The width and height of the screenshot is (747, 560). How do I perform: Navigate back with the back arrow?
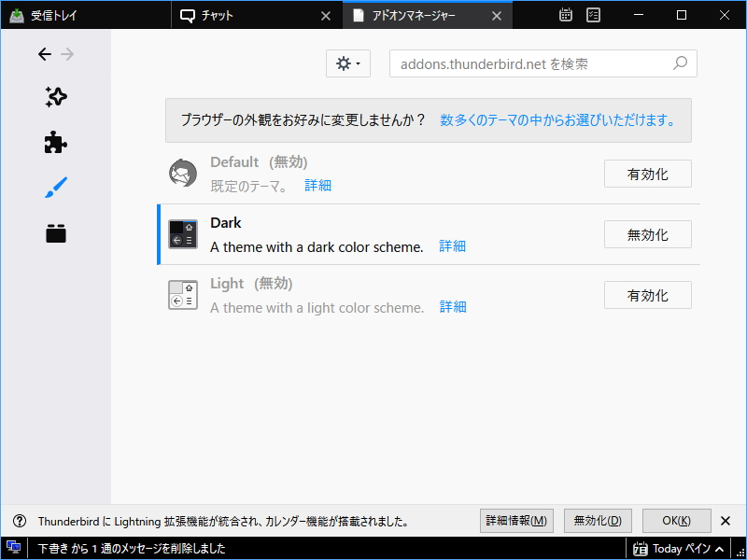(x=44, y=54)
